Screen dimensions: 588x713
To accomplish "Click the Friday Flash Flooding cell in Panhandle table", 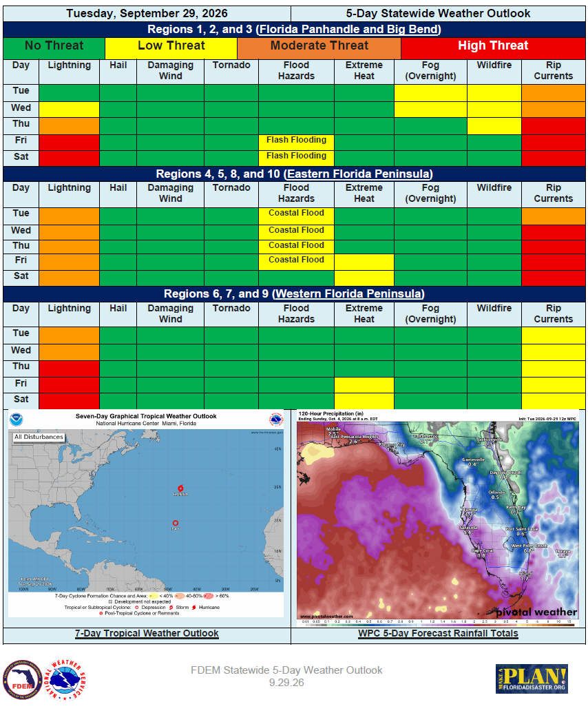I will coord(296,143).
